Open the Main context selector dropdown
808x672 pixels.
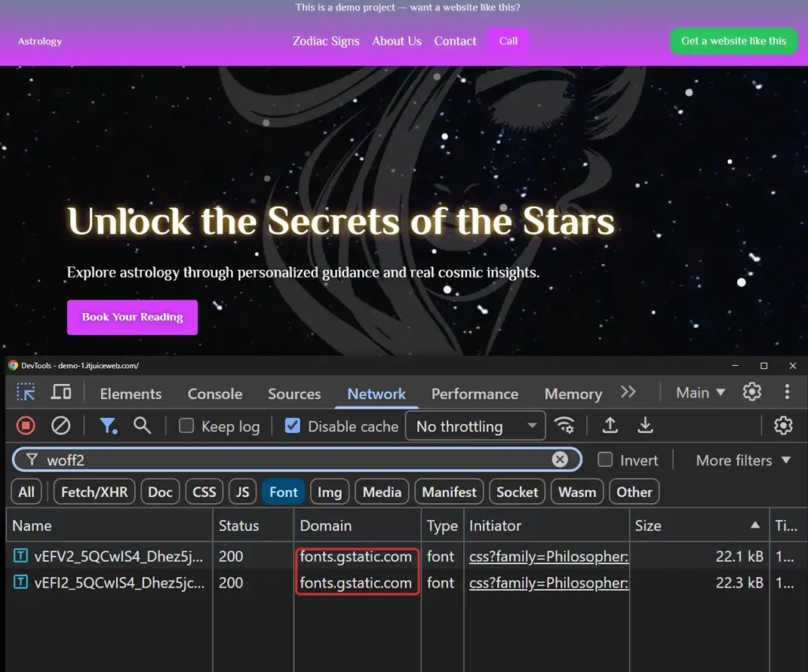[x=701, y=392]
